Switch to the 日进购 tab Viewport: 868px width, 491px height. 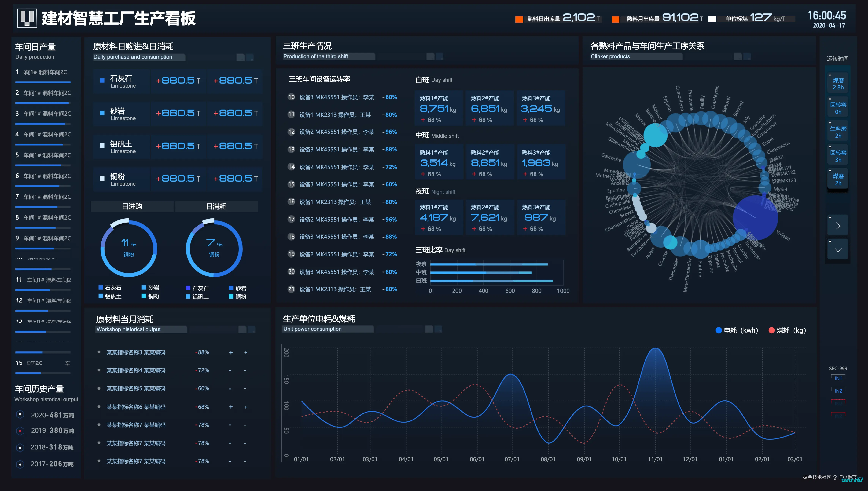pyautogui.click(x=132, y=206)
